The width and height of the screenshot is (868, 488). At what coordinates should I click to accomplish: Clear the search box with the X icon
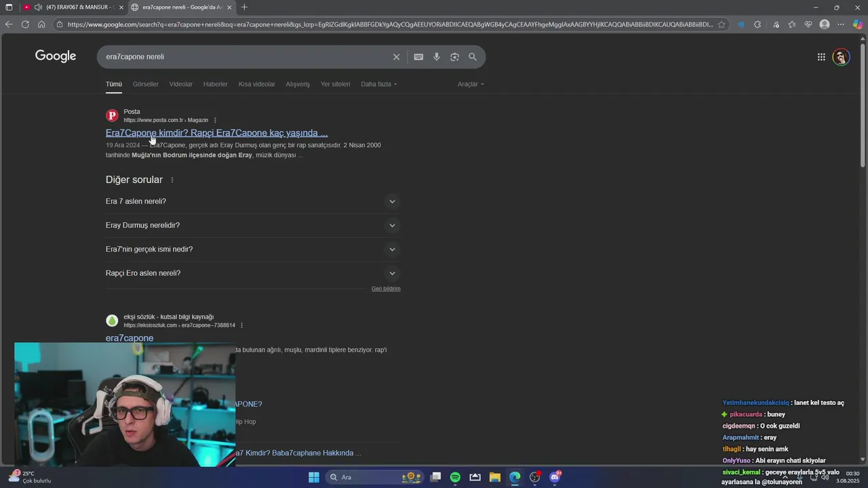[x=396, y=57]
